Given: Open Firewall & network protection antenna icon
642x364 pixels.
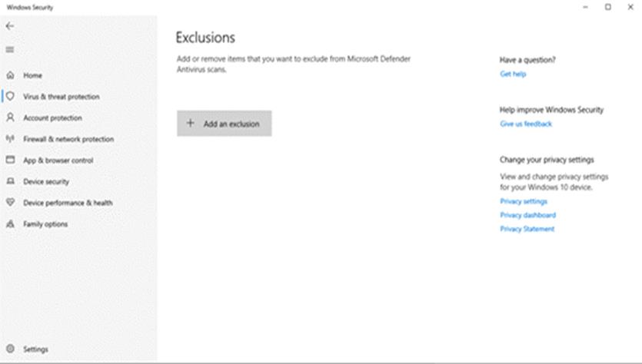Looking at the screenshot, I should click(x=10, y=139).
